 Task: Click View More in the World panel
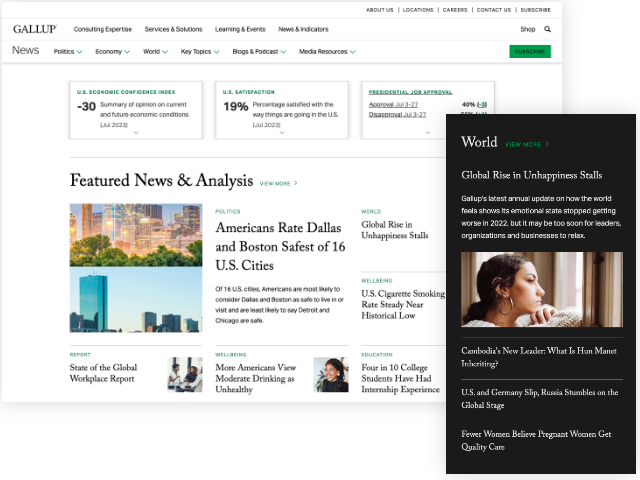pyautogui.click(x=527, y=144)
